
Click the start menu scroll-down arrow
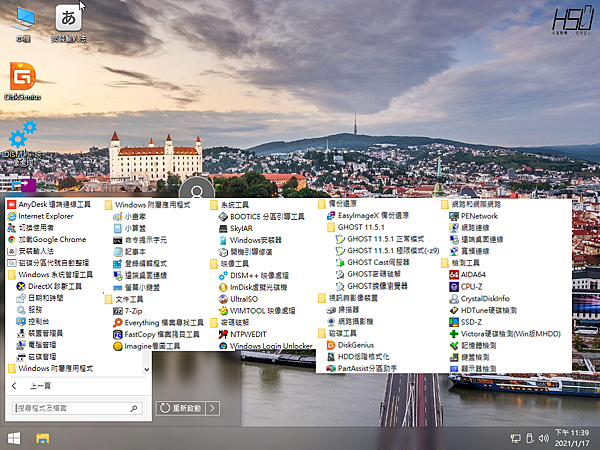pyautogui.click(x=147, y=370)
